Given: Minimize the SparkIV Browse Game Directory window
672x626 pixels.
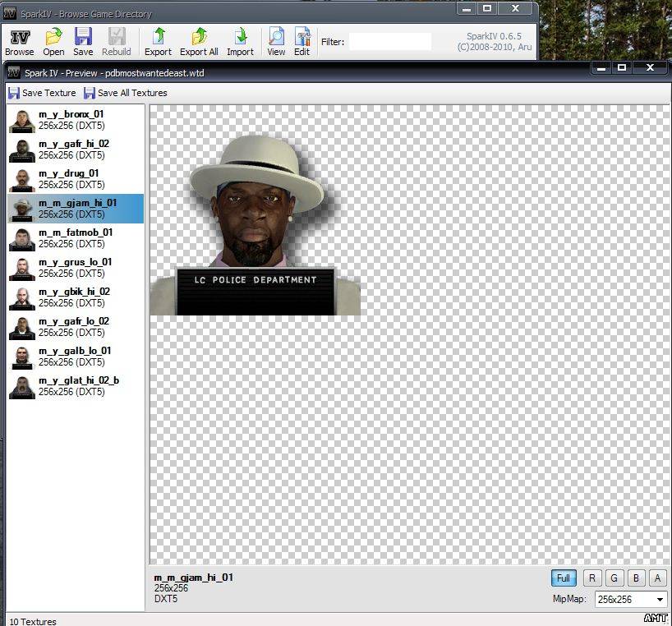Looking at the screenshot, I should [467, 8].
